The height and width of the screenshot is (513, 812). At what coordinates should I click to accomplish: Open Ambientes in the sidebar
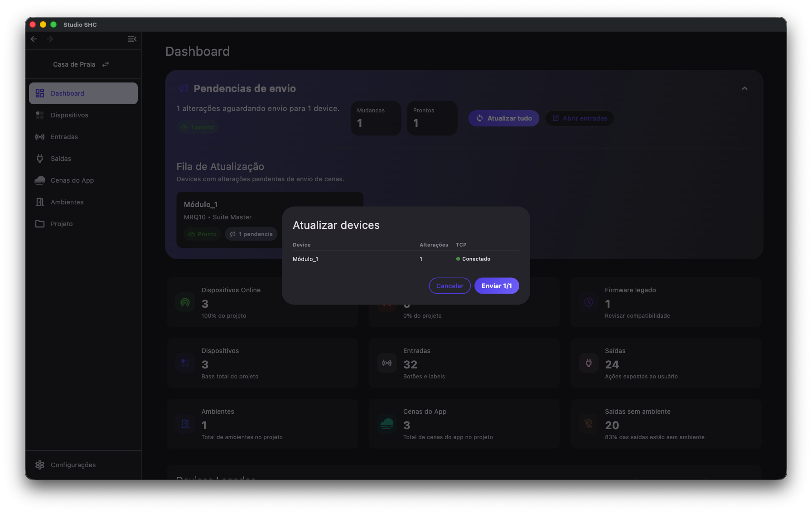(x=83, y=202)
